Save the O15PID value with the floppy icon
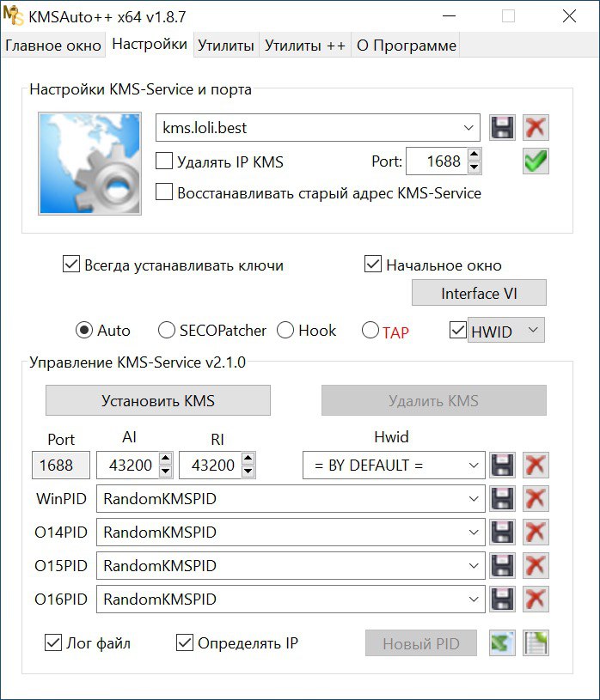Viewport: 600px width, 700px height. tap(502, 566)
